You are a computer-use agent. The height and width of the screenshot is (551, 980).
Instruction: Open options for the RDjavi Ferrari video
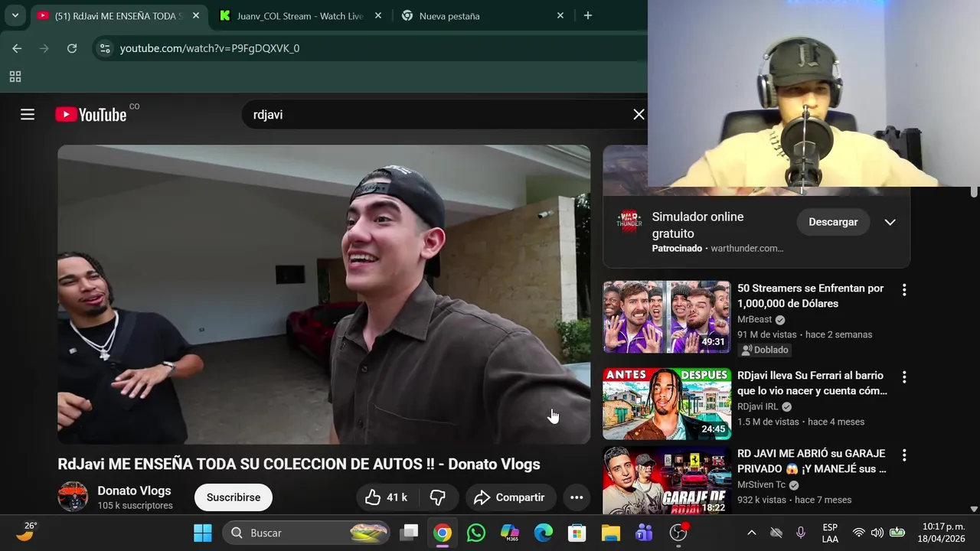[904, 377]
